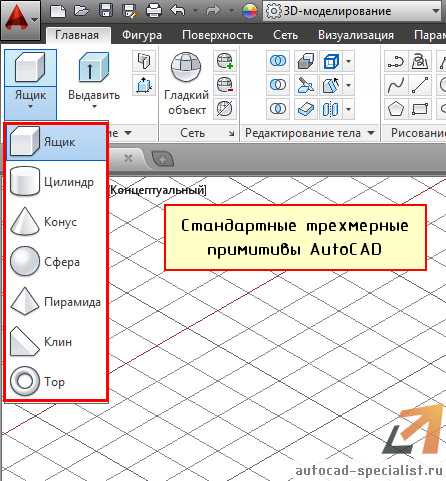
Task: Click the bottom Intersect circles icon
Action: click(x=278, y=109)
